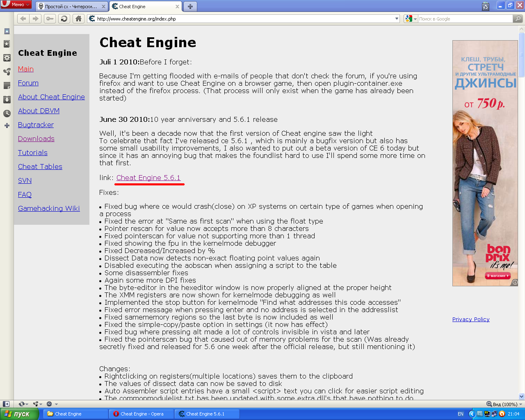Click the page scrollbar down arrow
Image resolution: width=525 pixels, height=420 pixels.
(x=521, y=397)
